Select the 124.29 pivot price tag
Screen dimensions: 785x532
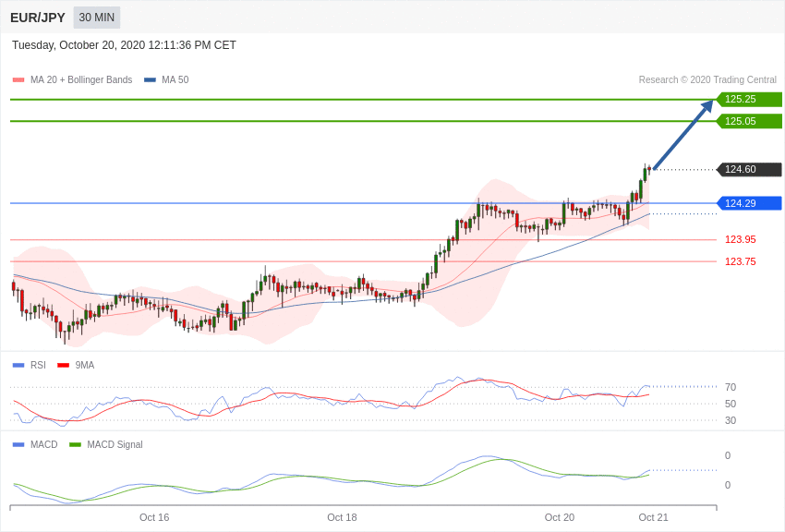pos(749,203)
